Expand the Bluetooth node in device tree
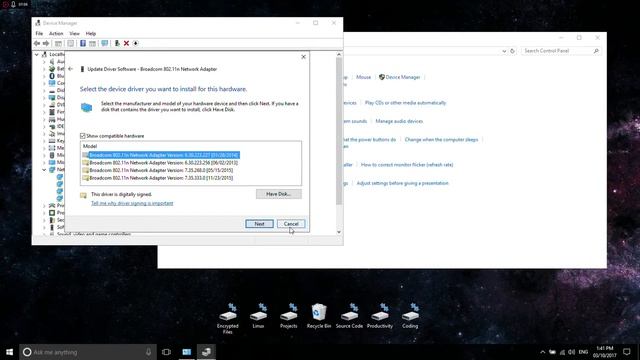Image resolution: width=640 pixels, height=360 pixels. point(44,76)
